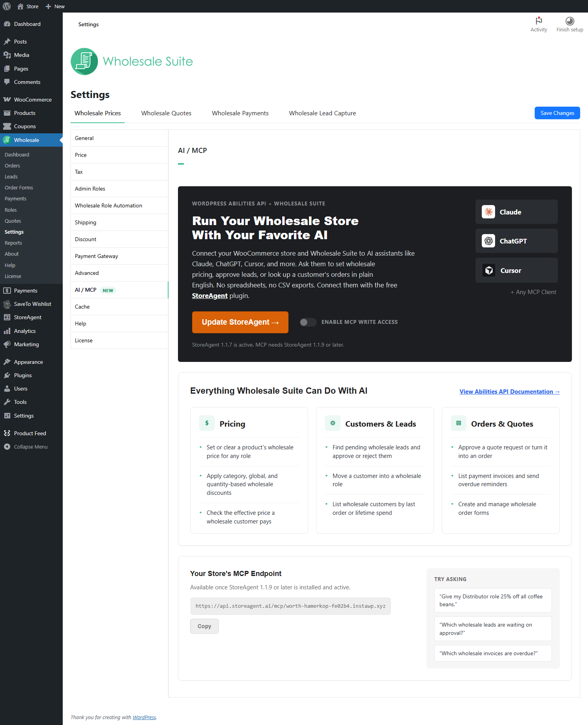Switch to Wholesale Prices tab
Viewport: 588px width, 725px height.
(98, 113)
